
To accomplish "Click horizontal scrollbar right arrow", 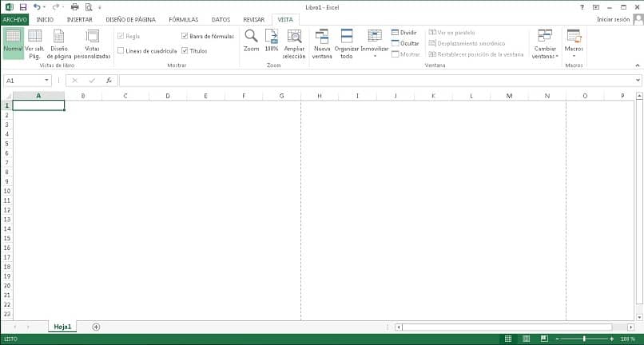I will (x=630, y=327).
